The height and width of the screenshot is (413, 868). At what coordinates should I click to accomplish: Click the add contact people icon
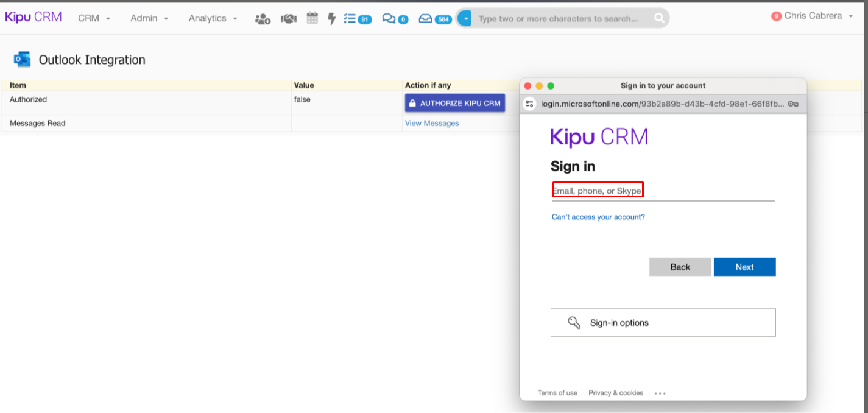(x=263, y=19)
